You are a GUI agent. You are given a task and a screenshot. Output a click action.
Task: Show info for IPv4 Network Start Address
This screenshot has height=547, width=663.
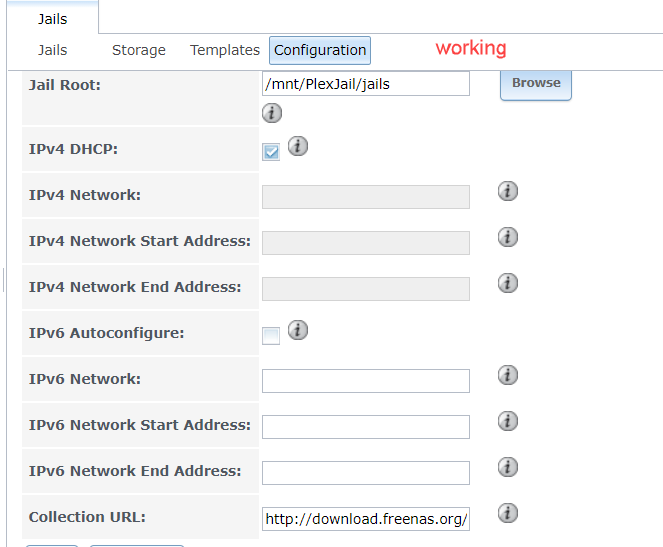coord(508,237)
